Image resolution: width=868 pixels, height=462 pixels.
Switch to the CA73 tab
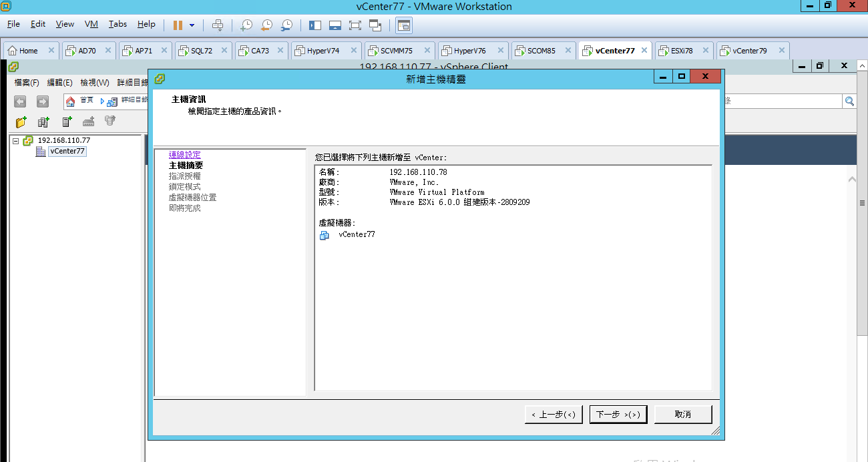pos(260,51)
